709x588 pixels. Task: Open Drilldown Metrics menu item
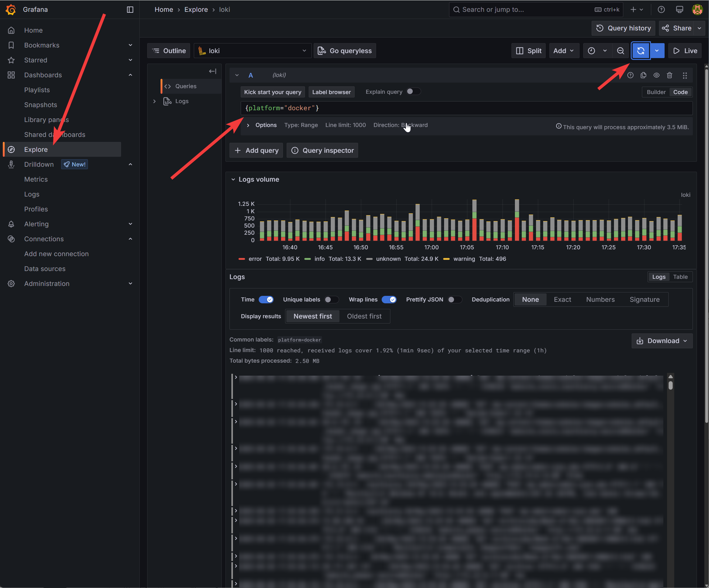pyautogui.click(x=36, y=179)
